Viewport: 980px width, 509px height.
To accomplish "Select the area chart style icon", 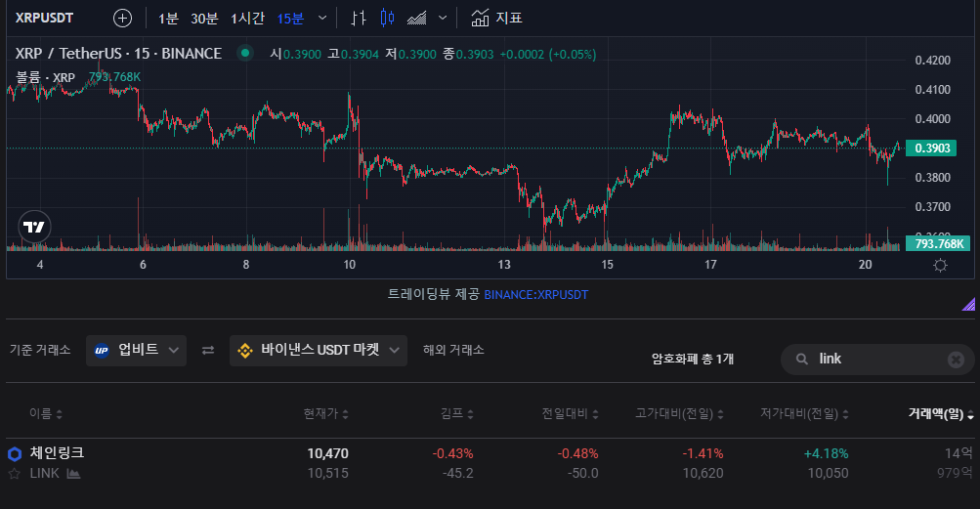I will pos(417,19).
